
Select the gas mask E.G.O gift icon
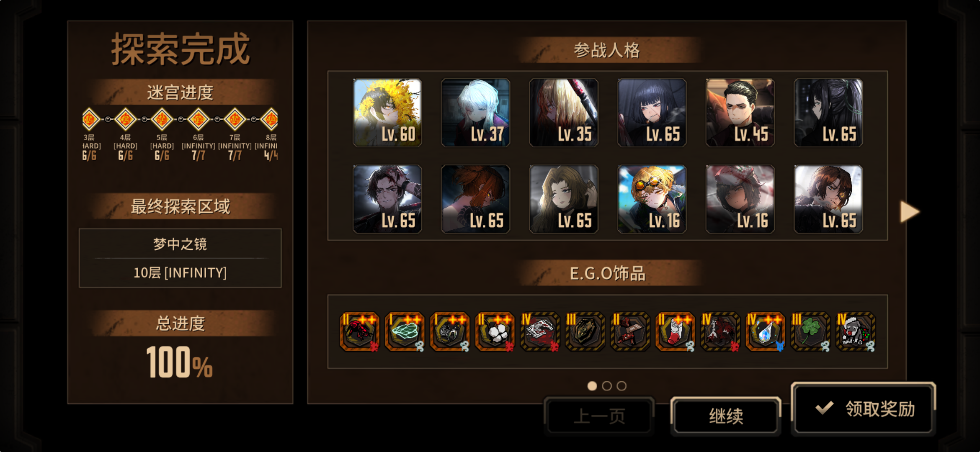[450, 331]
